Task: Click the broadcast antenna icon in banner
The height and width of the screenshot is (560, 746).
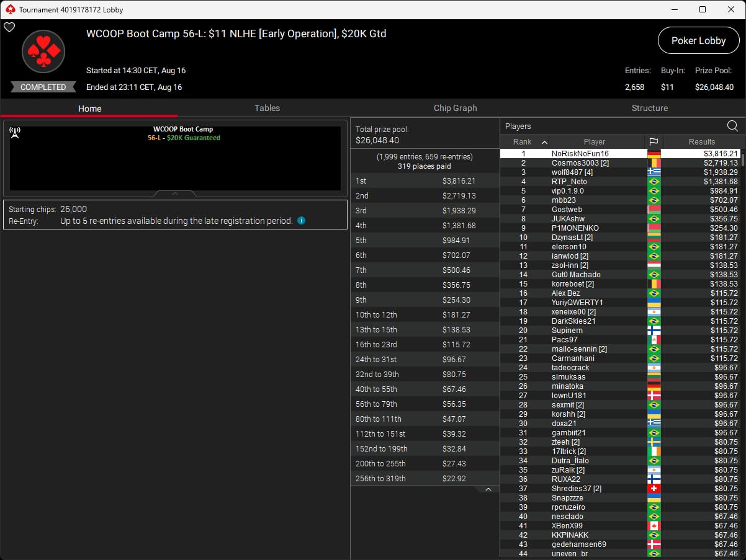Action: (16, 132)
